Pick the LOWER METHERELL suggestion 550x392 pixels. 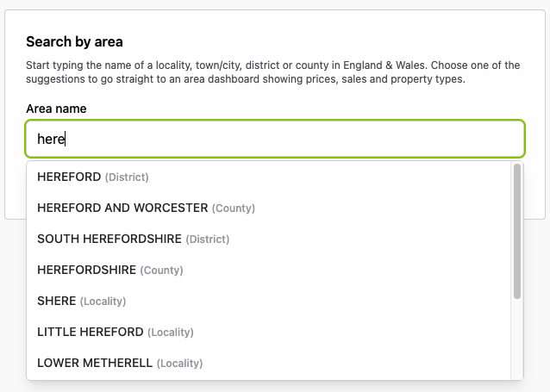95,363
